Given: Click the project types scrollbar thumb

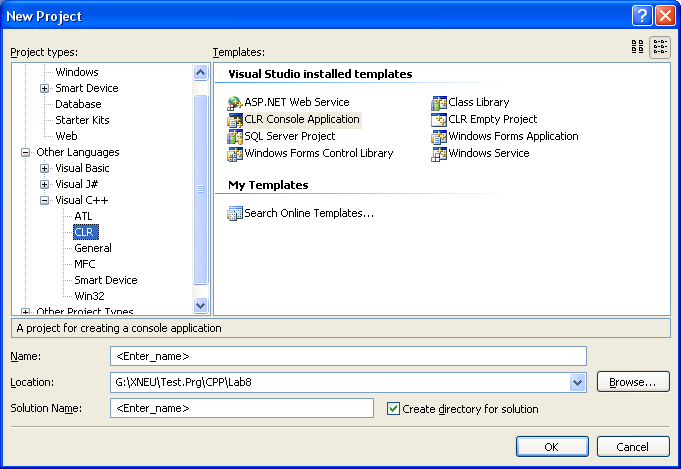Looking at the screenshot, I should coord(200,189).
